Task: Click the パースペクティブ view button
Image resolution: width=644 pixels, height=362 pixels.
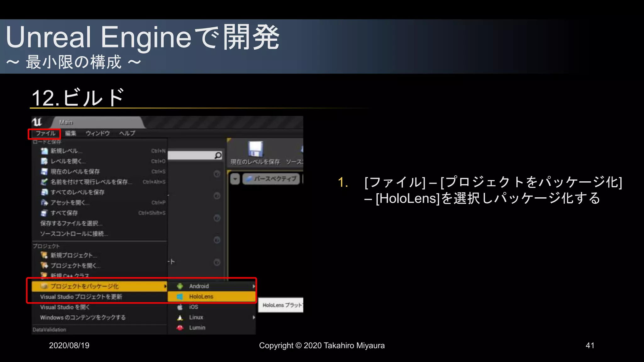Action: [271, 179]
